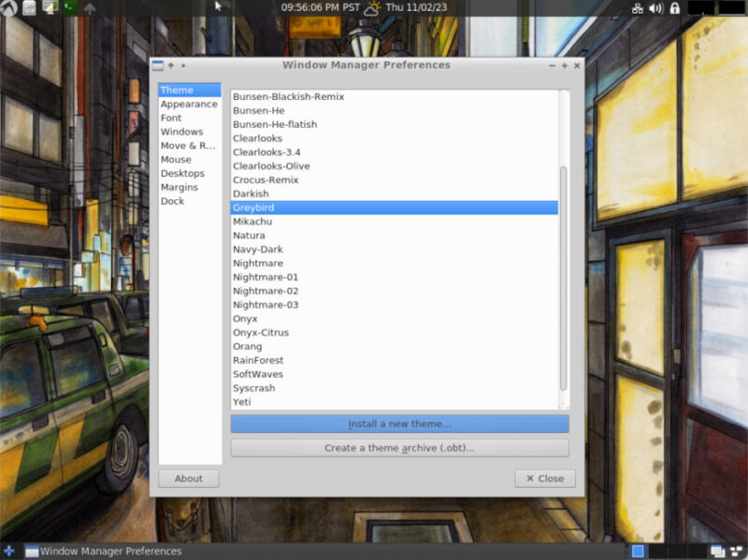
Task: Click the lock icon in the system tray
Action: (676, 7)
